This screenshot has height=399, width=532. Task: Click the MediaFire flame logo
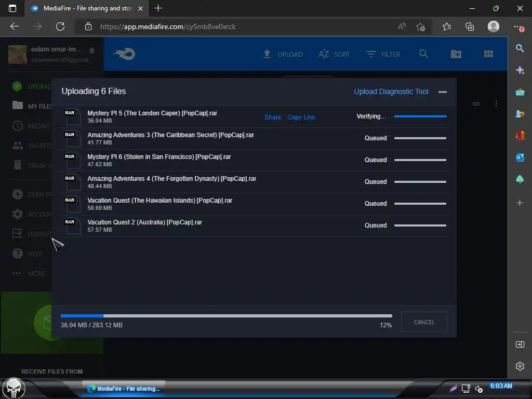(125, 54)
